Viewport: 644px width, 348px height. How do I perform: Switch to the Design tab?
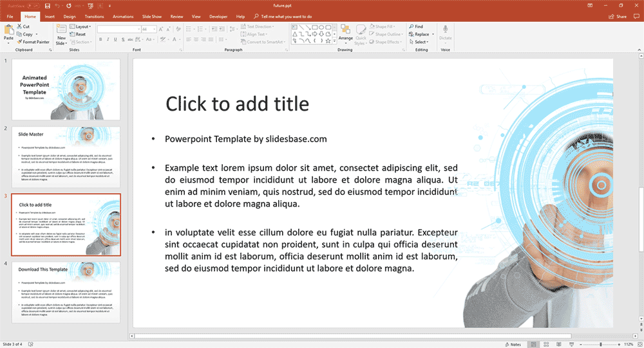[x=70, y=16]
